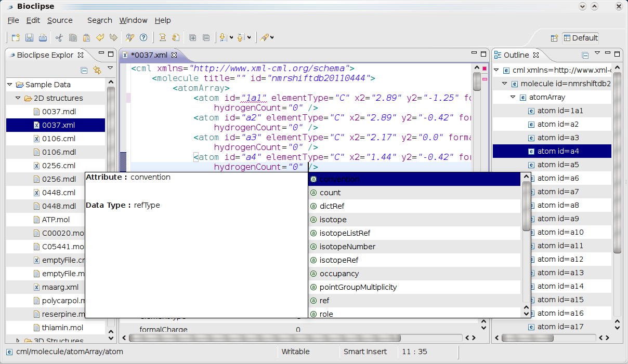Image resolution: width=628 pixels, height=364 pixels.
Task: Click the Cut scissors icon
Action: [x=59, y=38]
